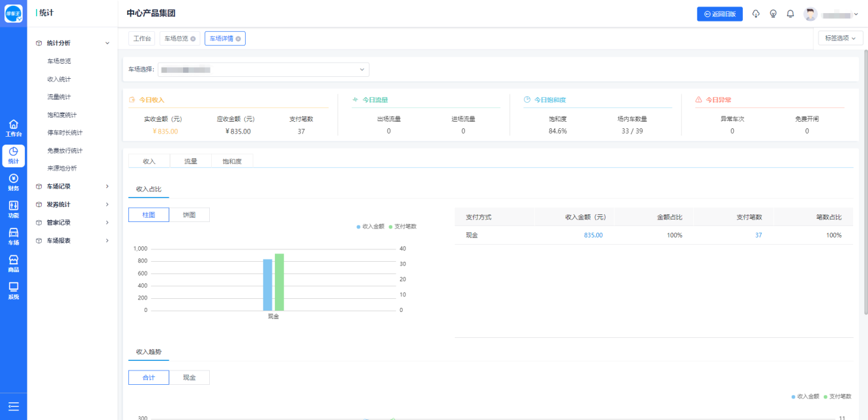Switch to the 流量 tab
This screenshot has width=868, height=420.
click(x=190, y=161)
